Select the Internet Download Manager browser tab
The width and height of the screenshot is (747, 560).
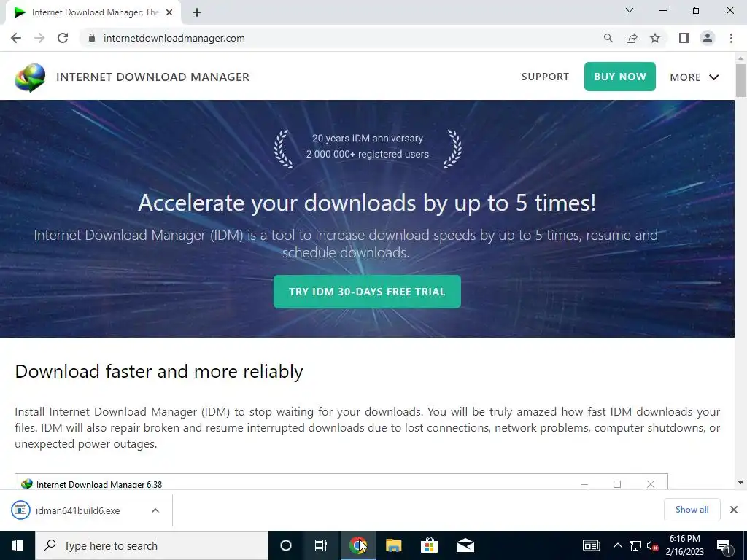click(x=93, y=12)
